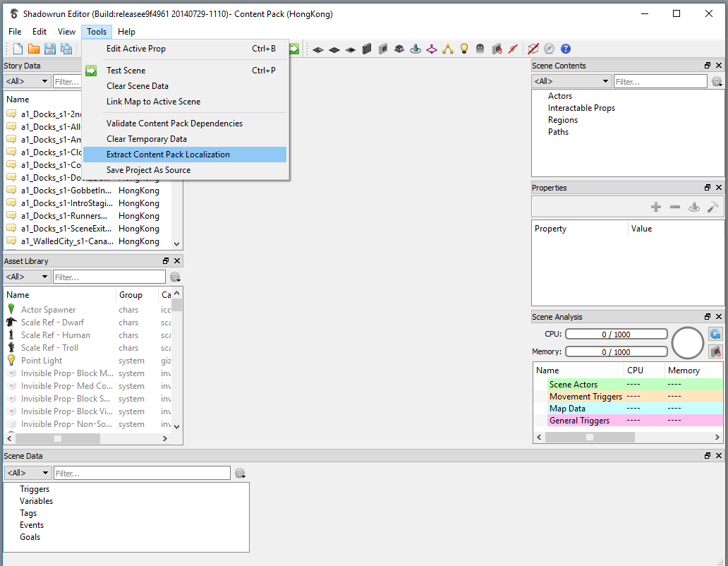Choose Validate Content Pack Dependencies
Screen dimensions: 728x566
185,124
